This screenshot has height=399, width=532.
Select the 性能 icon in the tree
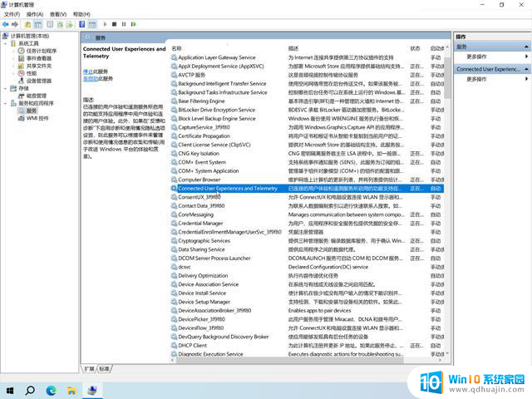click(x=21, y=73)
